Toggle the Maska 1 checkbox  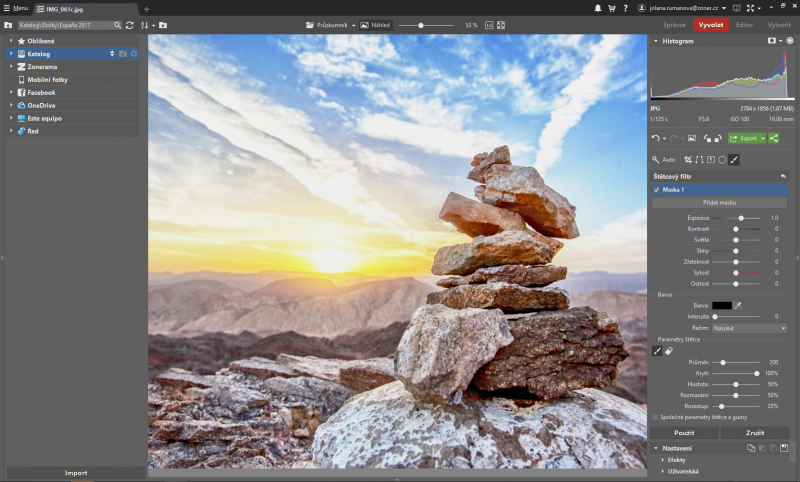(x=656, y=189)
